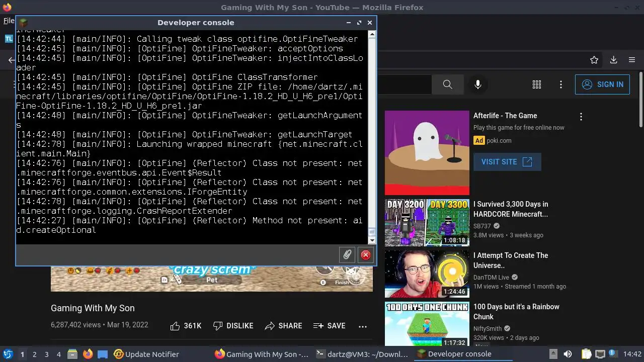Click the YouTube voice search microphone
Screen dimensions: 644x362
478,84
